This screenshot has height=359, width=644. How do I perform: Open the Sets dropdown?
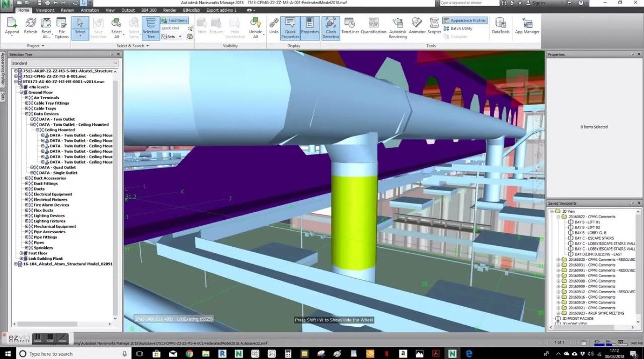[171, 36]
